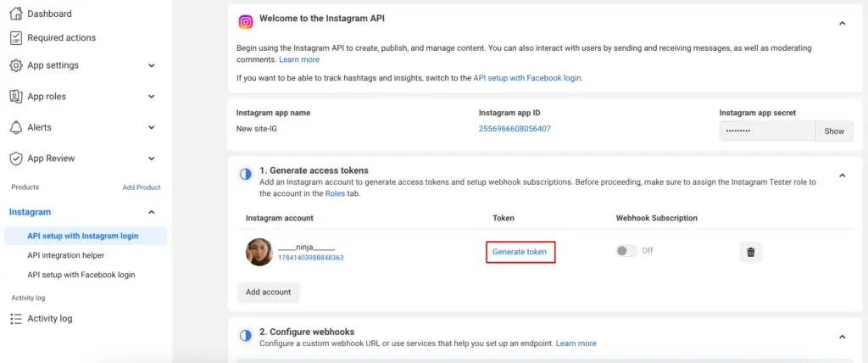Click the Alerts bell icon
The image size is (868, 363).
coord(16,127)
